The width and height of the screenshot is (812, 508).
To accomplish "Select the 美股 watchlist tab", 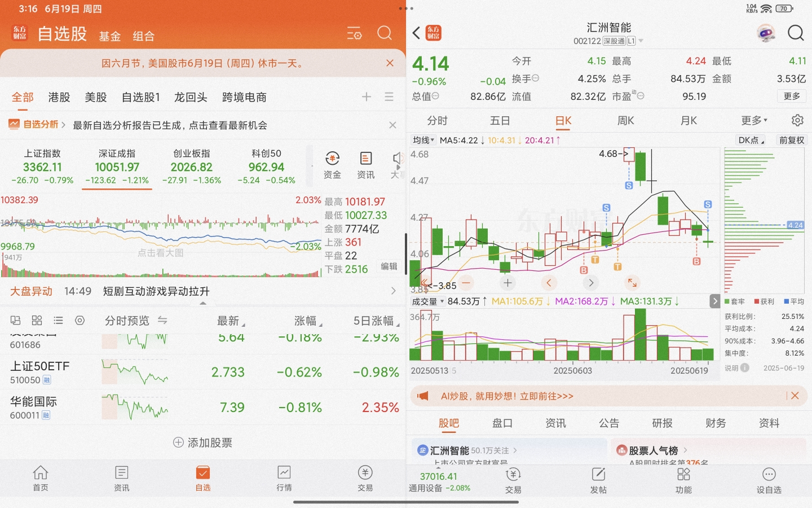I will 96,97.
